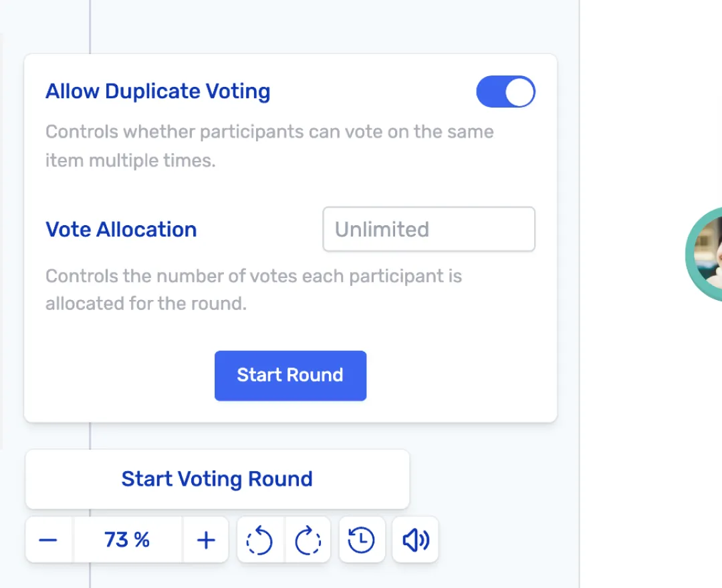Viewport: 722px width, 588px height.
Task: Mute audio using the speaker icon
Action: (x=415, y=540)
